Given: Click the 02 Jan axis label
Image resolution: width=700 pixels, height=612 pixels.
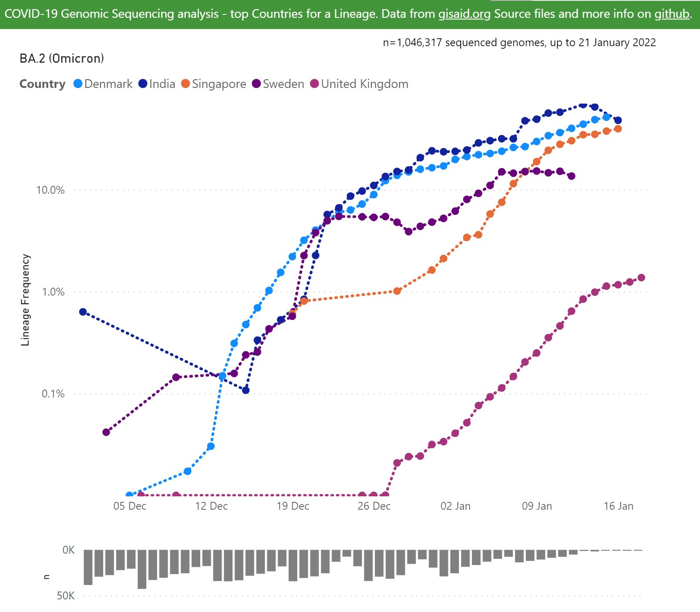Looking at the screenshot, I should [x=455, y=506].
